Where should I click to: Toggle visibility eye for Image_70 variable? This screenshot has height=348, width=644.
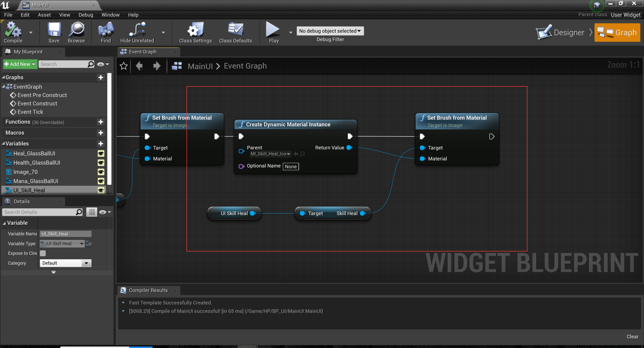(101, 172)
